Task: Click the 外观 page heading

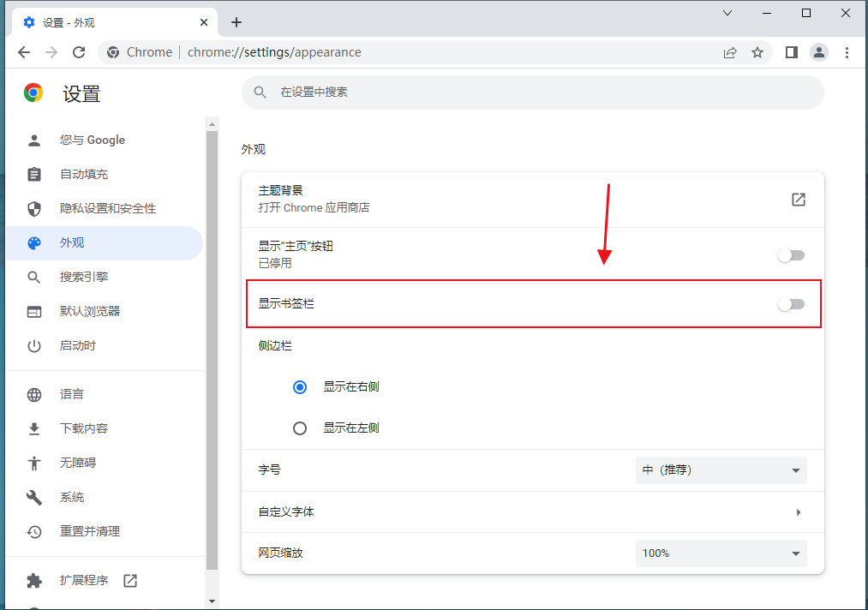Action: [254, 149]
